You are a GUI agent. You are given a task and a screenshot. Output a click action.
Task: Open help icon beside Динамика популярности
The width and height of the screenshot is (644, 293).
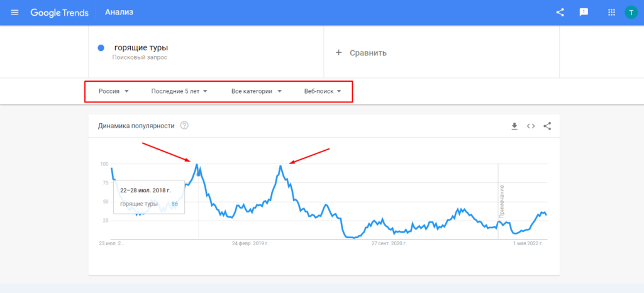click(184, 125)
